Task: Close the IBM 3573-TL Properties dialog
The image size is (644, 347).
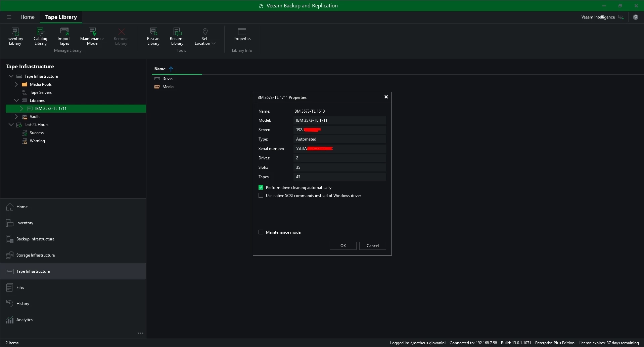Action: click(x=386, y=97)
